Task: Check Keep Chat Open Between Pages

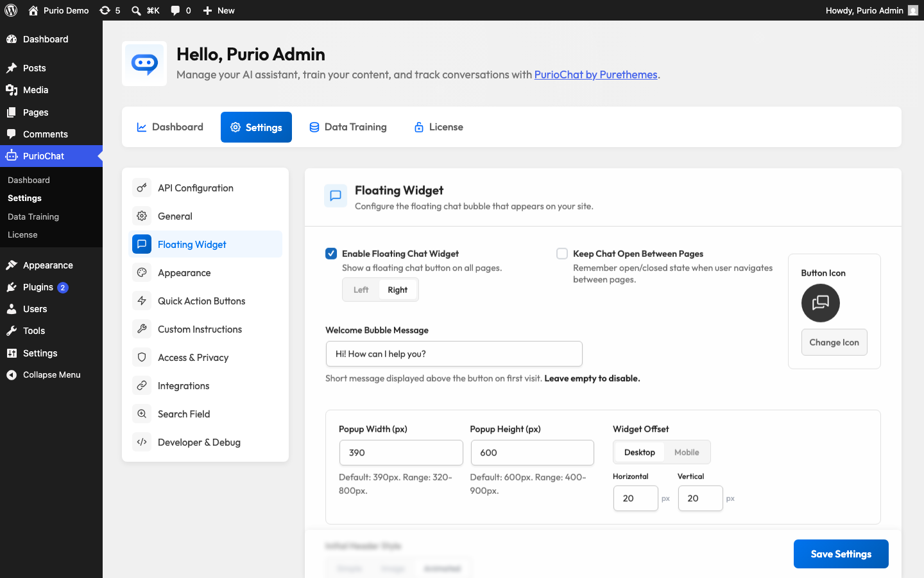Action: 562,254
